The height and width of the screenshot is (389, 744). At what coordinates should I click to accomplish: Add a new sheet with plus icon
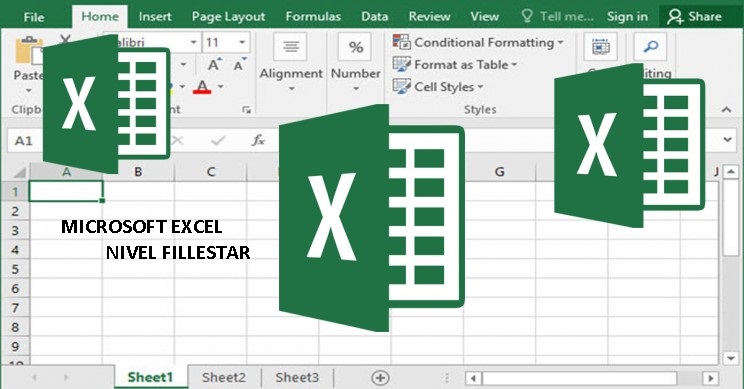point(380,378)
